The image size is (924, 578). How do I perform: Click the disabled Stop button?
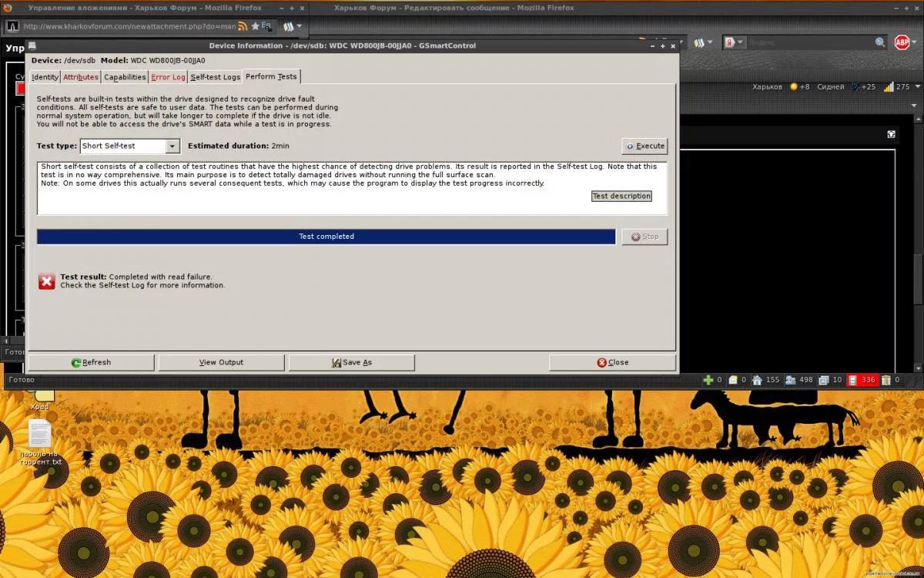644,237
